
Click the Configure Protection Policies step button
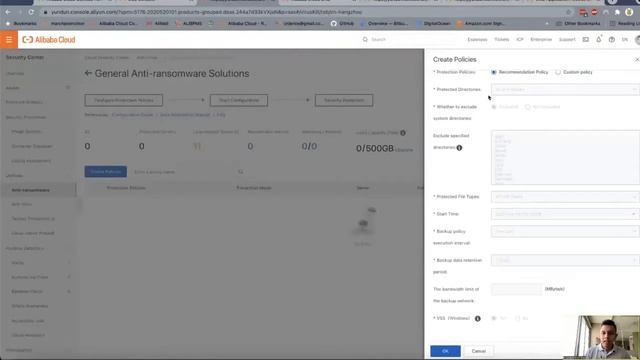coord(124,100)
